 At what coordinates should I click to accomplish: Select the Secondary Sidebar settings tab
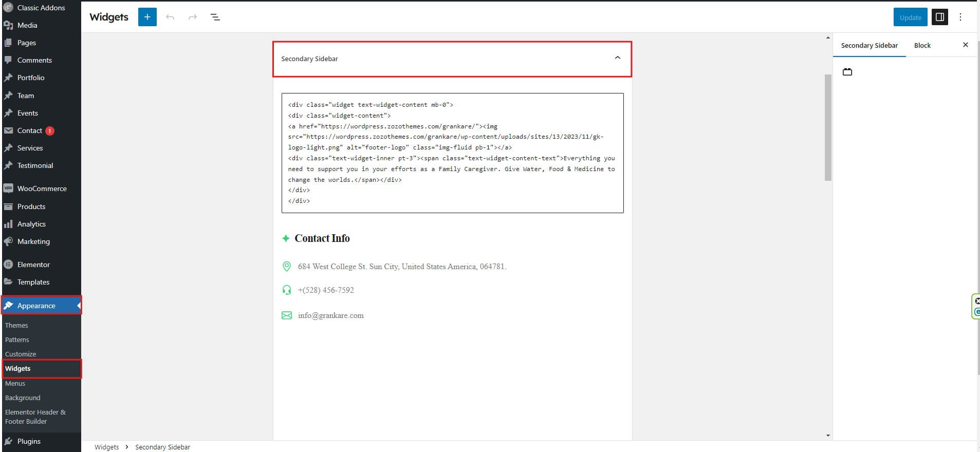pos(869,45)
